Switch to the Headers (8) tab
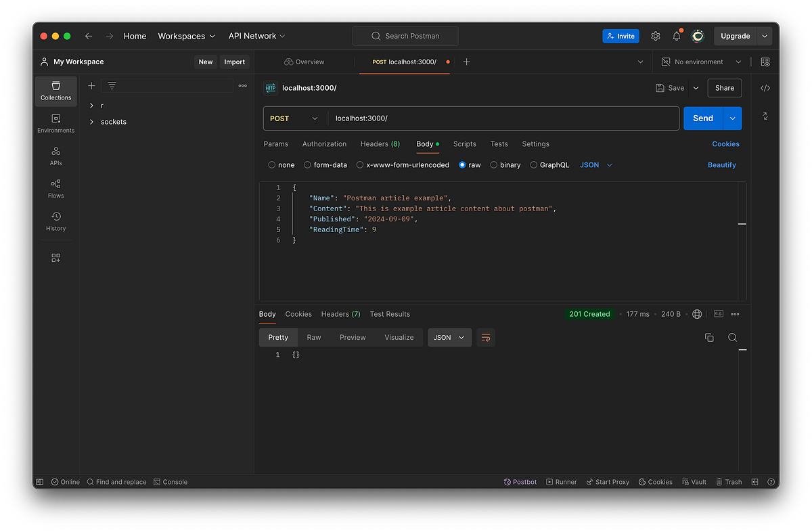Screen dimensions: 812x532 (380, 144)
